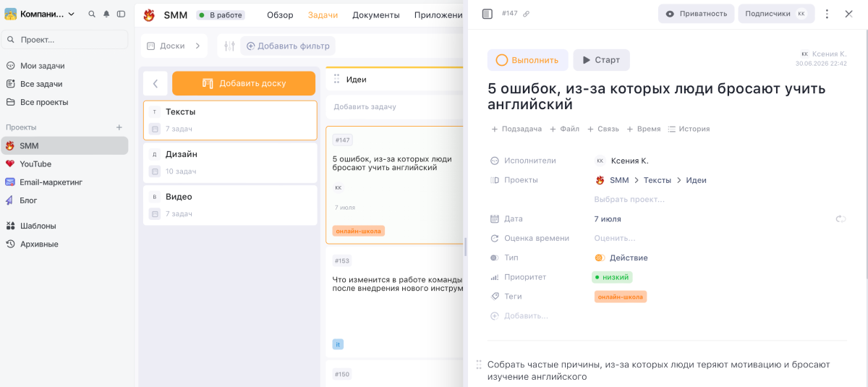Open Подписчики list

[x=775, y=14]
